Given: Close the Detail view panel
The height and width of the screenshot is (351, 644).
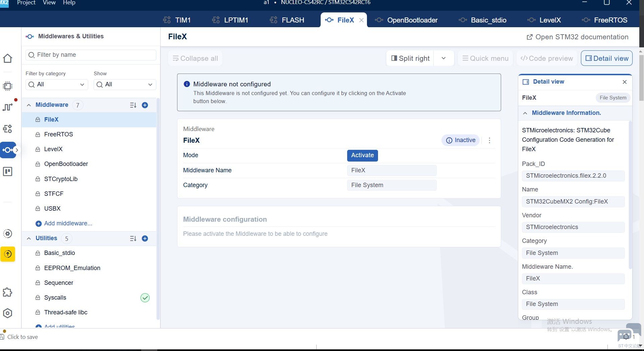Looking at the screenshot, I should click(625, 82).
